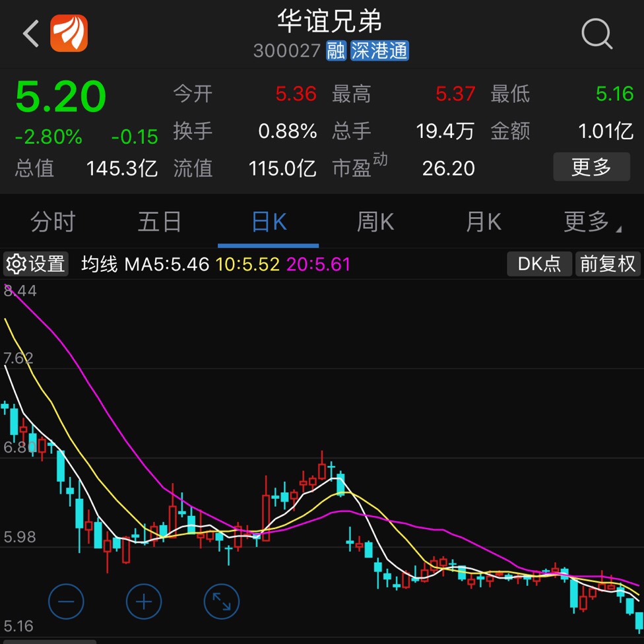Expand the chart to fullscreen

(x=222, y=601)
